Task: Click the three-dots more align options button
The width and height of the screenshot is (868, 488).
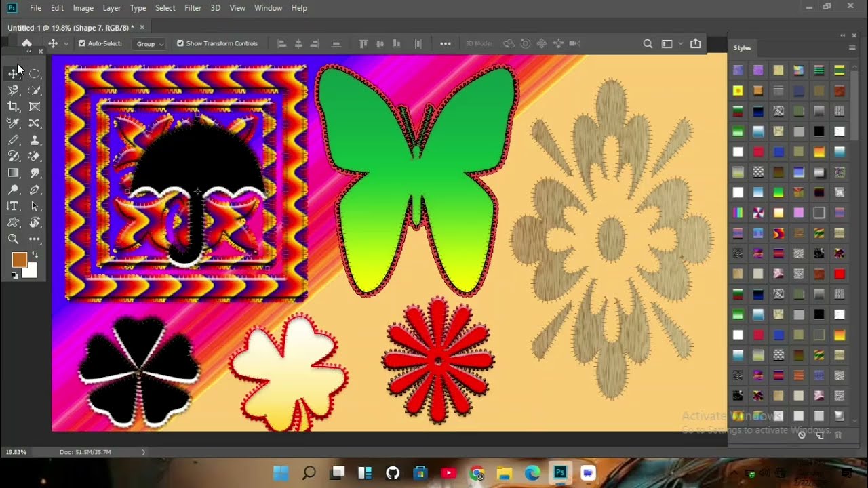Action: point(445,43)
